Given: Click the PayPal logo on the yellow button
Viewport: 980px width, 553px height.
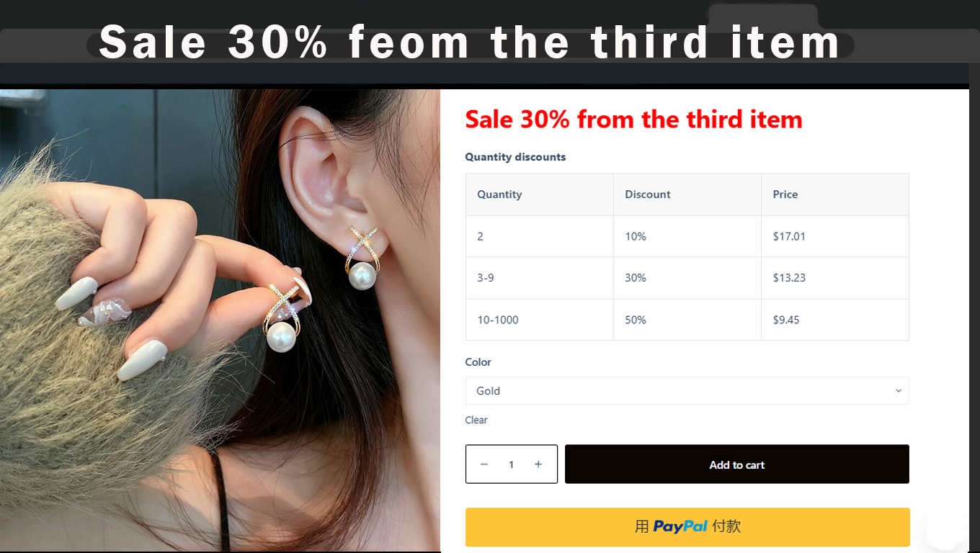Looking at the screenshot, I should [x=680, y=527].
